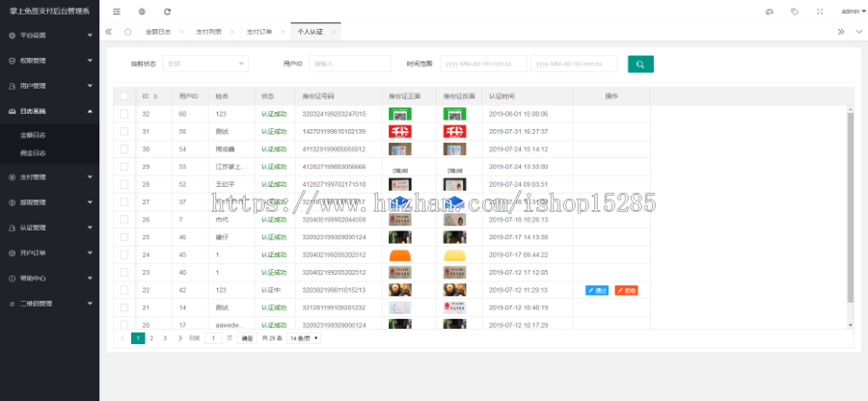Click the refresh icon in the header
This screenshot has width=868, height=401.
point(167,12)
